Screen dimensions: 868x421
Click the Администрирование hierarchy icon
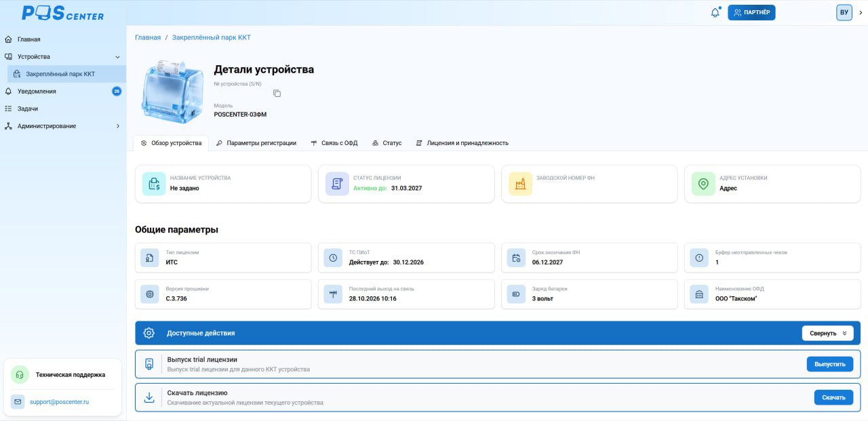8,126
